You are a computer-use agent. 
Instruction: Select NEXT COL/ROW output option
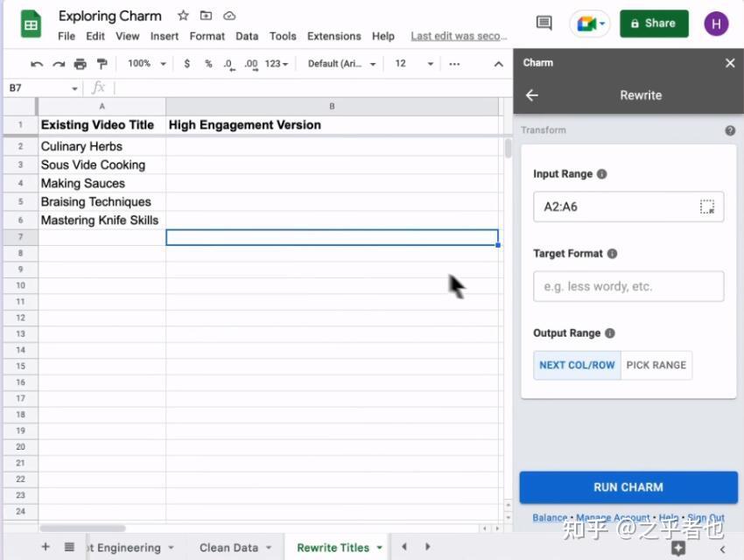click(x=576, y=365)
